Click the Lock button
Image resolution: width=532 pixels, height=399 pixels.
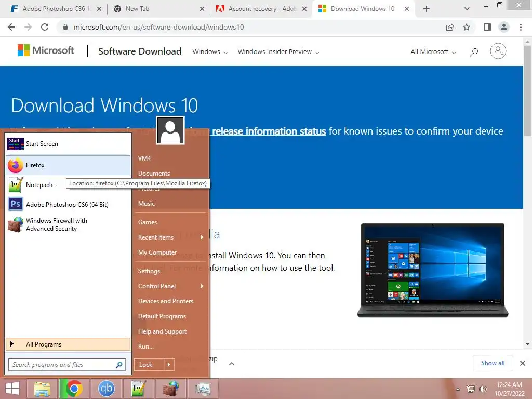click(x=149, y=365)
